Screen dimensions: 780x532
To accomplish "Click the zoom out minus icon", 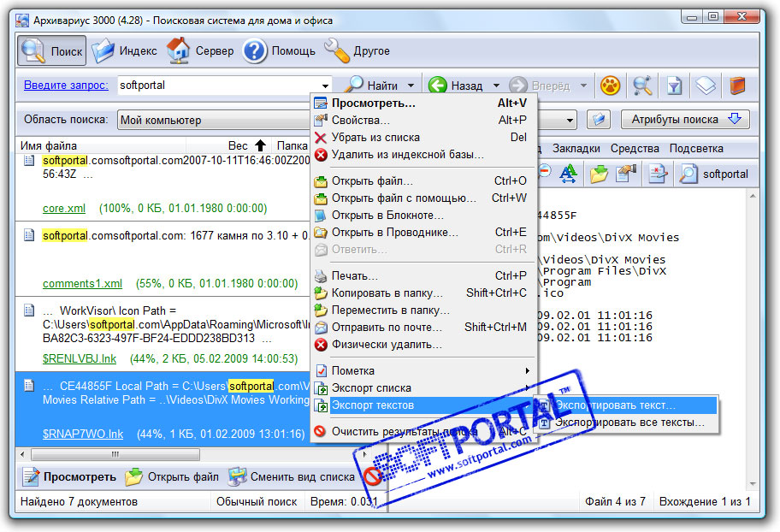I will click(x=544, y=172).
